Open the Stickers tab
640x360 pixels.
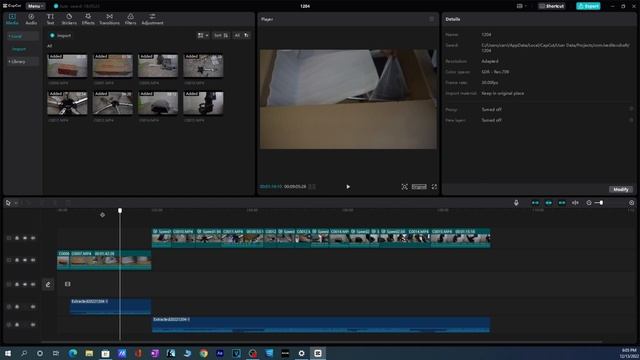(x=69, y=19)
